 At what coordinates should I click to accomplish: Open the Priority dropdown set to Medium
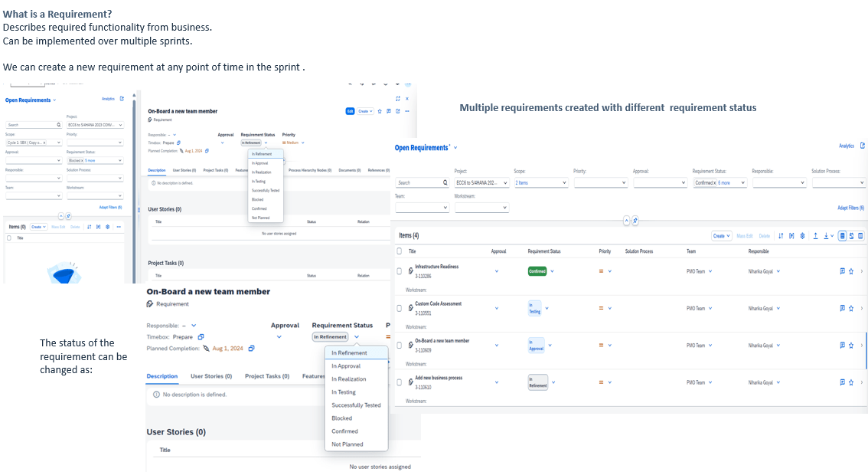click(x=295, y=144)
